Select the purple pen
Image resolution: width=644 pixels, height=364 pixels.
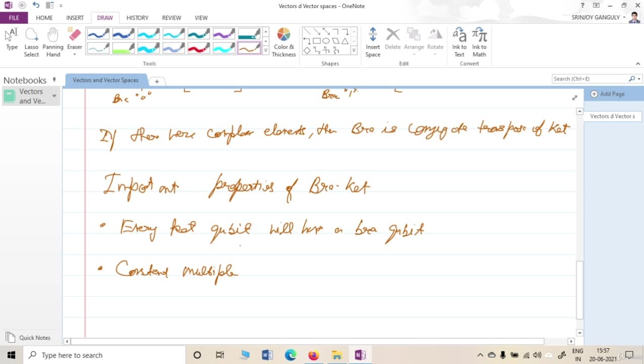click(x=224, y=34)
